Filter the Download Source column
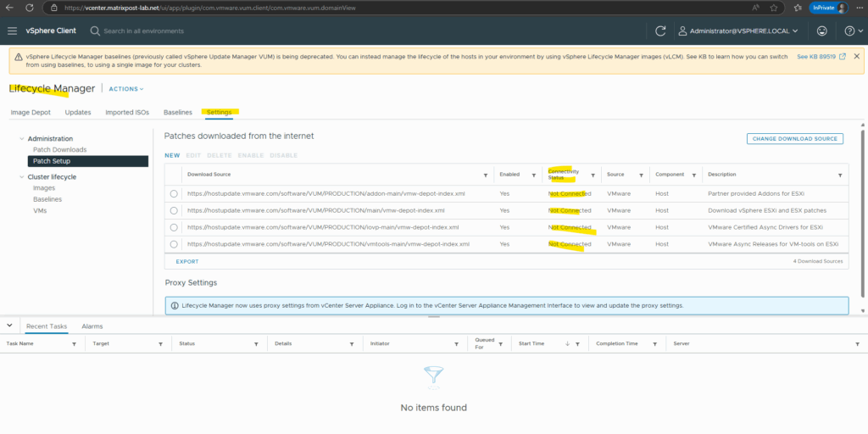The image size is (868, 434). 486,175
